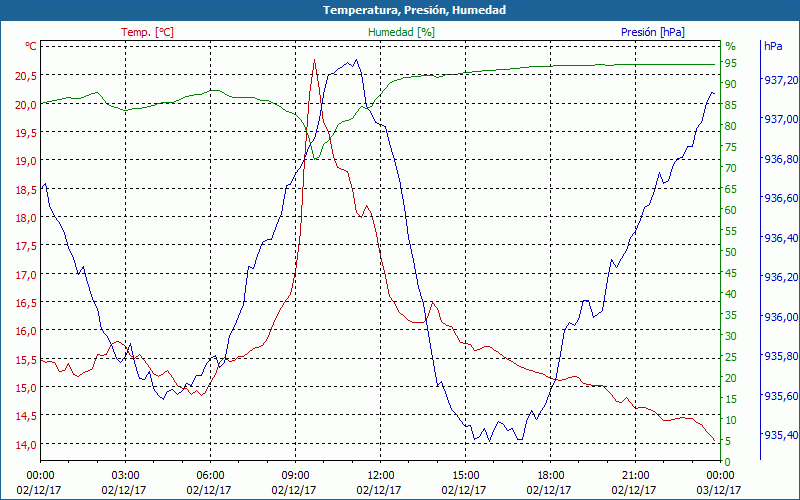Click the 19,5 temperature axis tick

26,133
